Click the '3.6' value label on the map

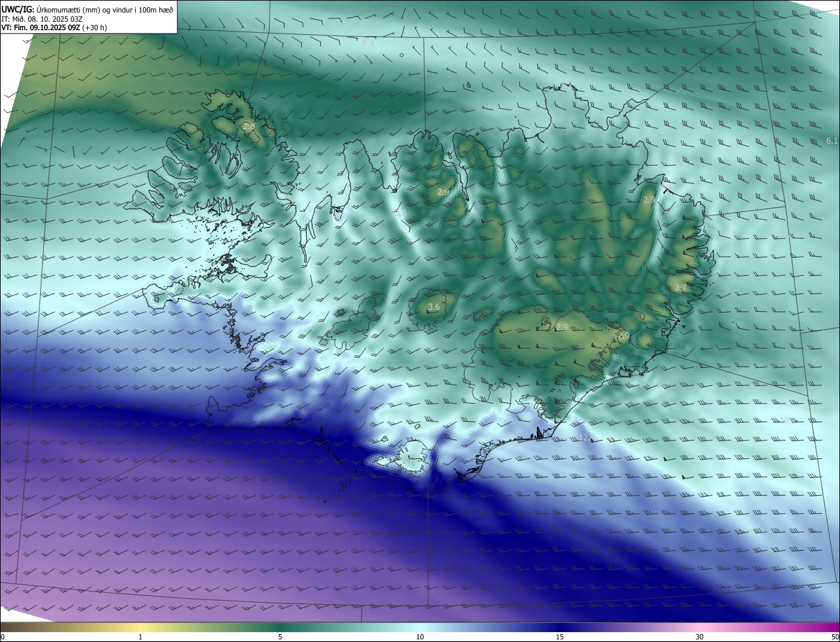click(434, 307)
